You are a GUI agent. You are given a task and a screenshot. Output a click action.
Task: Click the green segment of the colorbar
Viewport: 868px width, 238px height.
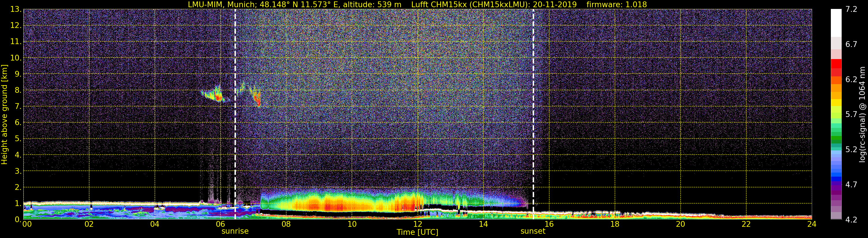point(836,138)
